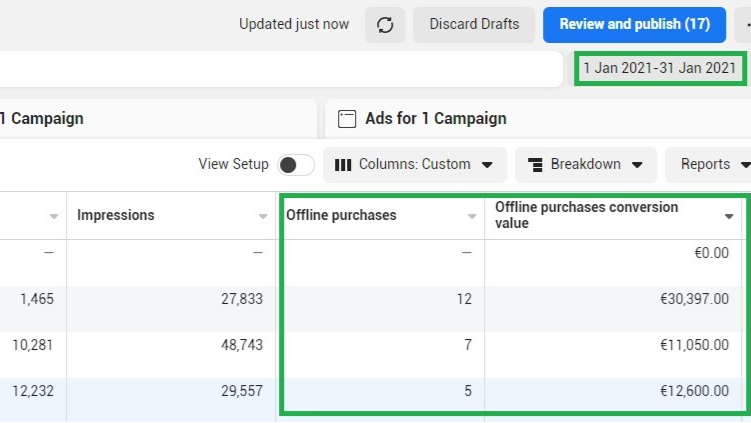Expand the Breakdown dropdown arrow

pos(637,165)
